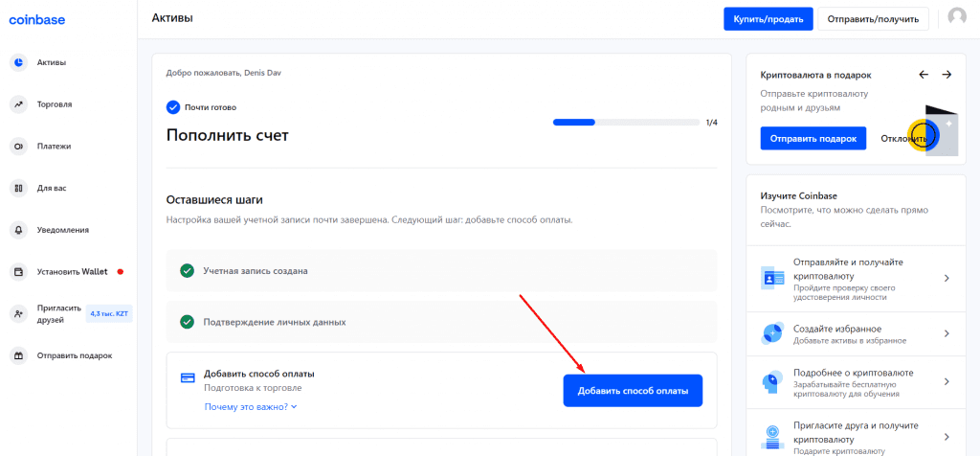The image size is (980, 456).
Task: Open chevron for Создайте избранное
Action: pos(947,333)
